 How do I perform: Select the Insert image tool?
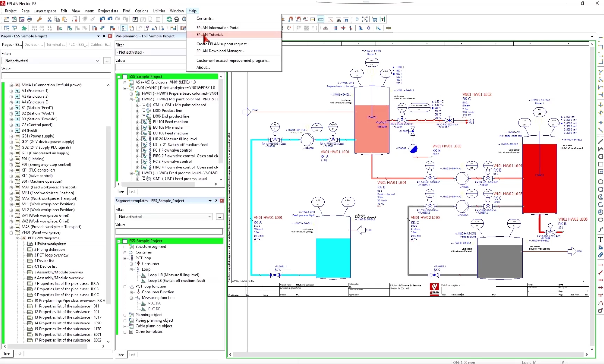(x=600, y=247)
